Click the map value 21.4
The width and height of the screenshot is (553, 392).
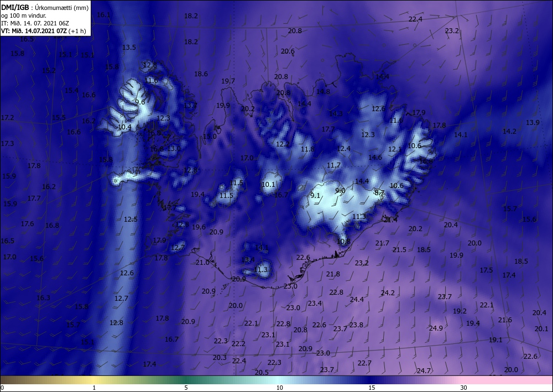coord(390,219)
